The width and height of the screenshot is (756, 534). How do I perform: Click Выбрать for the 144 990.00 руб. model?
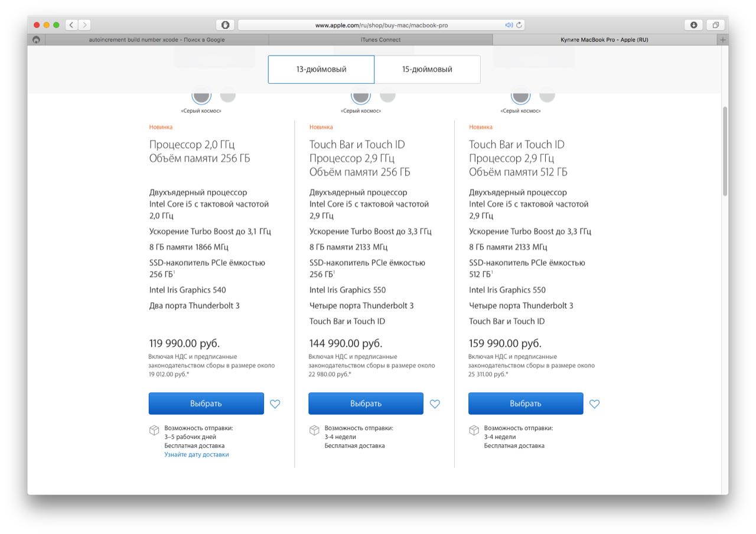pos(366,403)
